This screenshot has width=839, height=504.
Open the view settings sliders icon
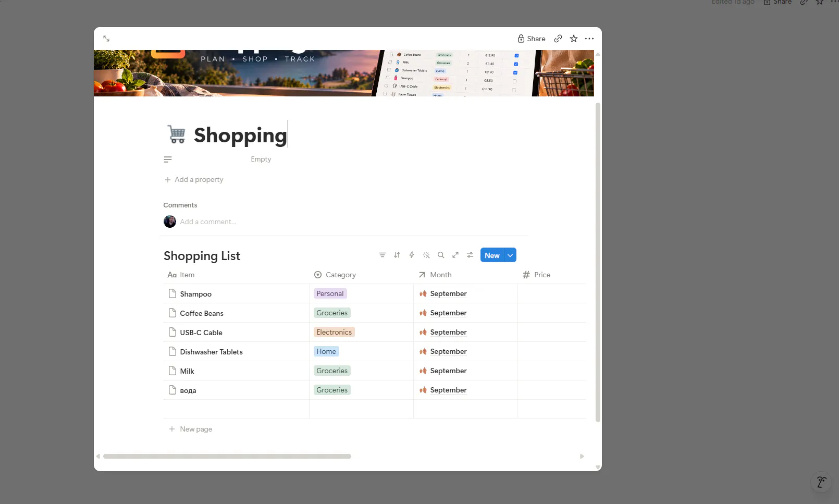pos(470,255)
